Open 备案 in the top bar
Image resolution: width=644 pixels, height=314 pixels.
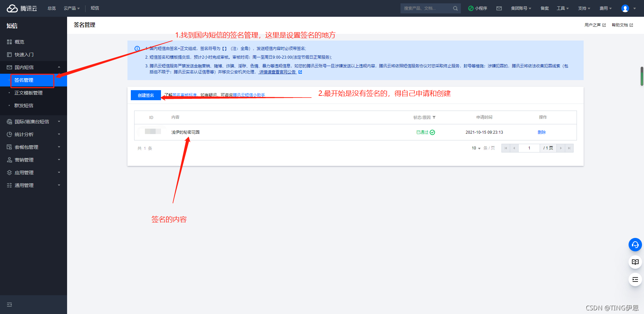coord(545,8)
